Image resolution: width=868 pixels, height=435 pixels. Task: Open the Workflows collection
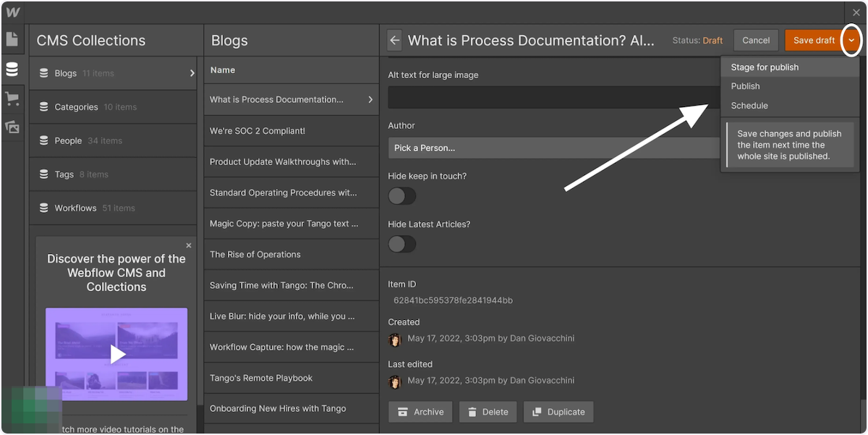(x=113, y=208)
